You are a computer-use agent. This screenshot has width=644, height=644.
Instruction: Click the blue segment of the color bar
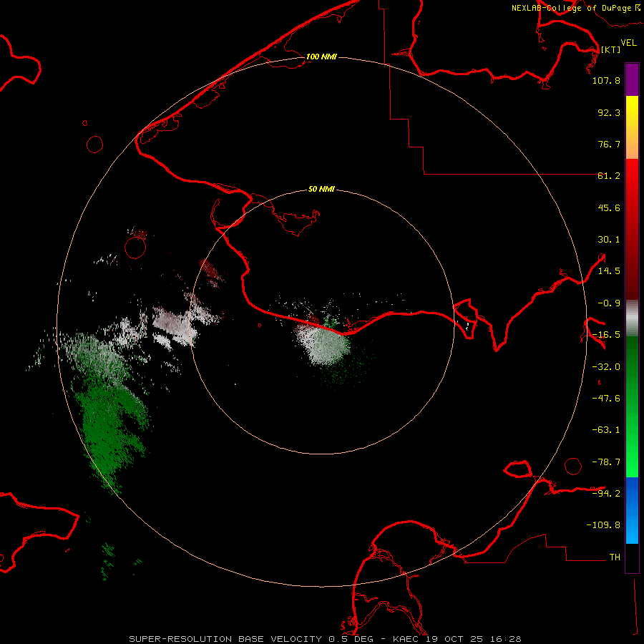point(632,509)
